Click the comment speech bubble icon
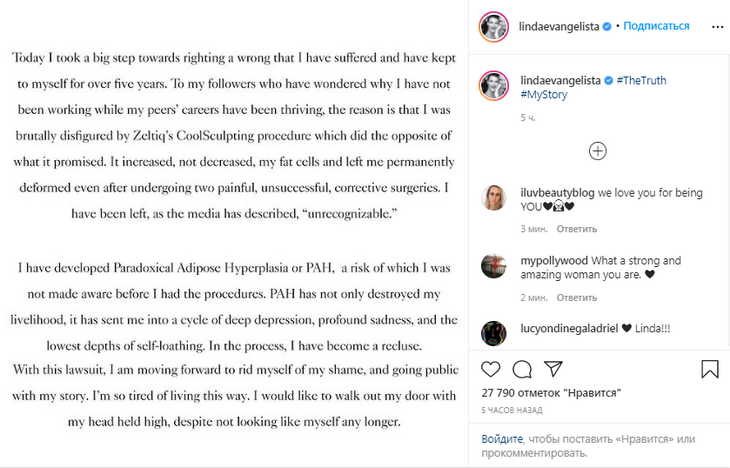The height and width of the screenshot is (468, 730). [522, 369]
